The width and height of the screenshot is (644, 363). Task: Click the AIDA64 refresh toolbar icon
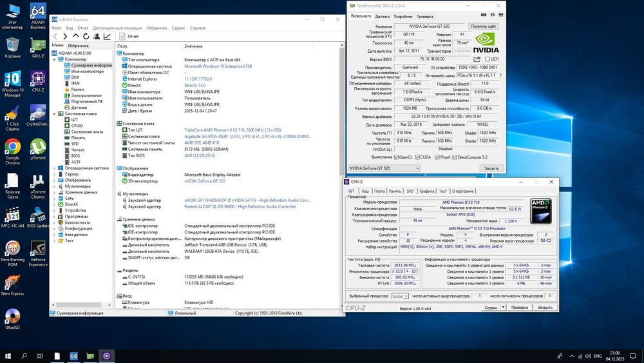pos(86,37)
